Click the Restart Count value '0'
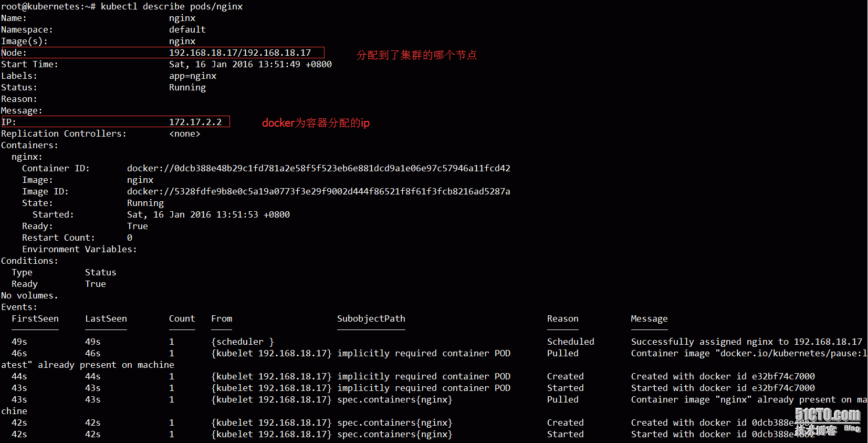 click(130, 238)
